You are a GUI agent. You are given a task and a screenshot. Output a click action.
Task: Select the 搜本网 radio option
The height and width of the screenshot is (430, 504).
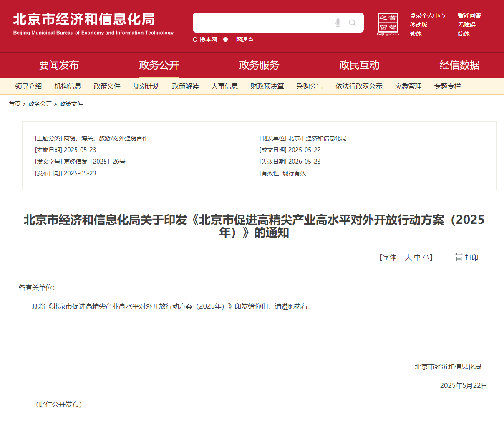click(195, 40)
